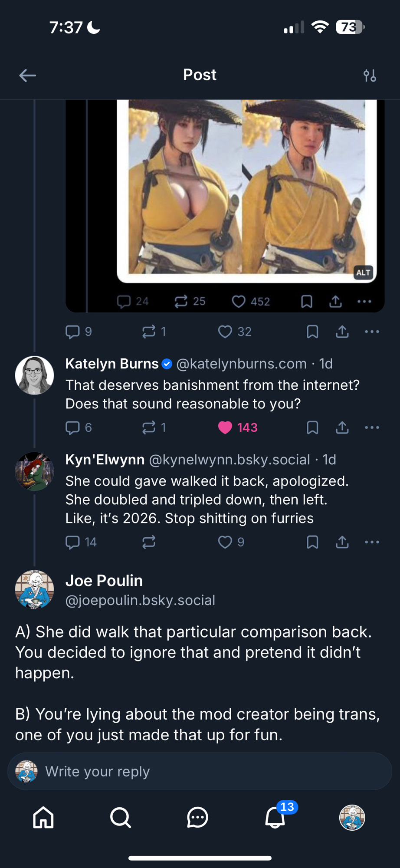Viewport: 400px width, 868px height.
Task: View notifications with 13 badge
Action: point(275,818)
